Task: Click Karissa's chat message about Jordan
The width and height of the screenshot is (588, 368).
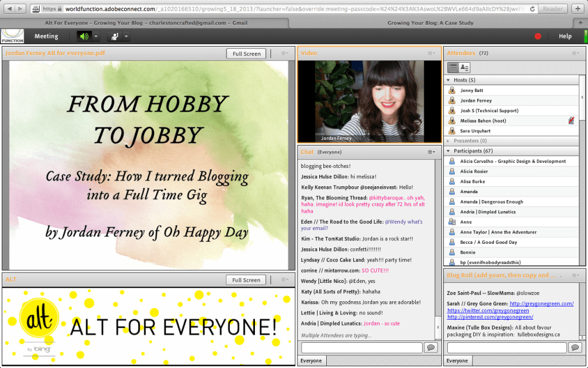Action: [x=361, y=302]
